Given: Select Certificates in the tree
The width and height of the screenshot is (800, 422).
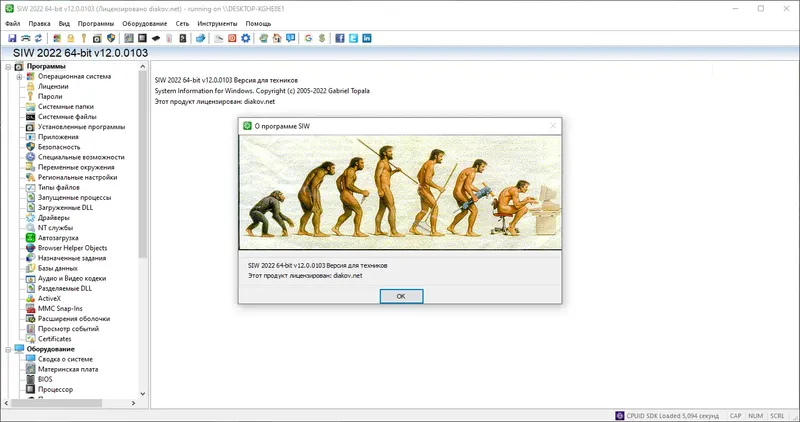Looking at the screenshot, I should click(55, 339).
